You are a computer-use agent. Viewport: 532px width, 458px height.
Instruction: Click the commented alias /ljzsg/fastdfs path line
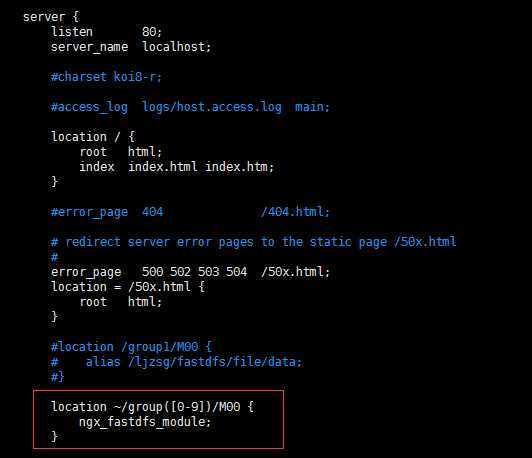(x=176, y=362)
